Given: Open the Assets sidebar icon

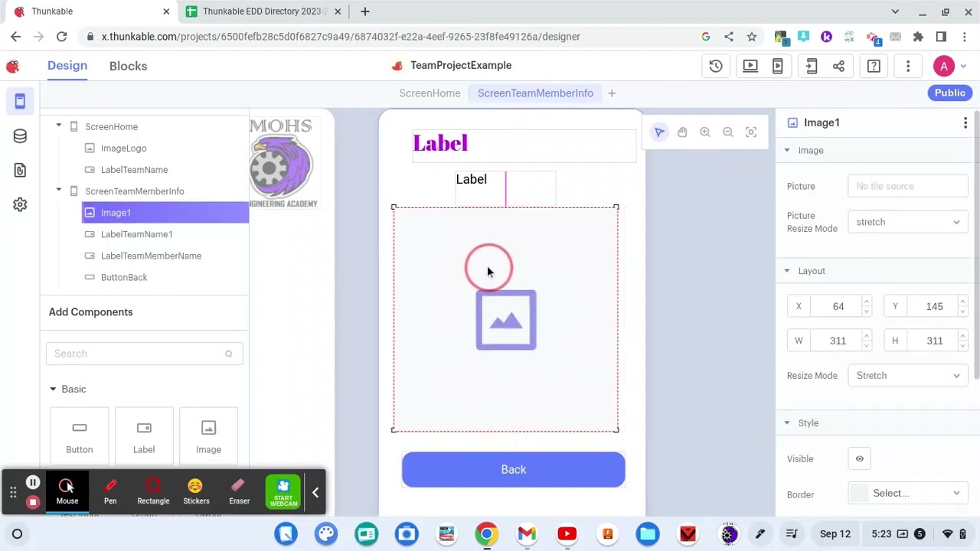Looking at the screenshot, I should pyautogui.click(x=20, y=170).
